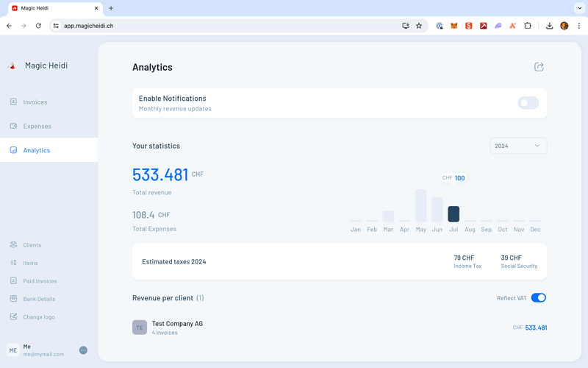Click the browser address bar
This screenshot has height=368, width=588.
(x=220, y=25)
